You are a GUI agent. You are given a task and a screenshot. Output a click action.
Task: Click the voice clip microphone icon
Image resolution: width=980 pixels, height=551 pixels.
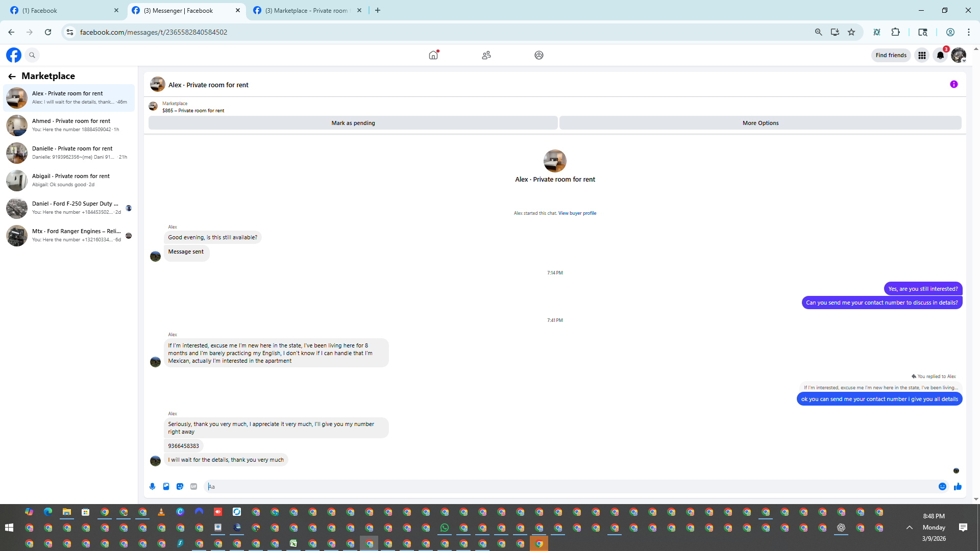click(152, 487)
